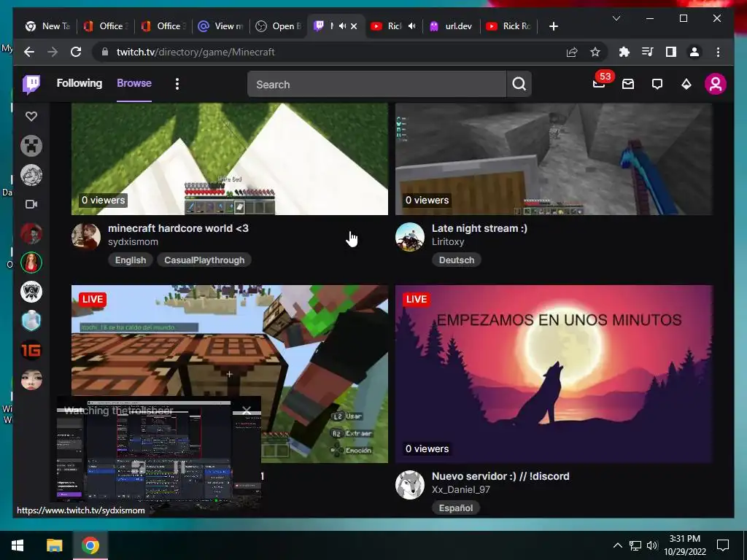Switch to the New Tab browser tab

pyautogui.click(x=47, y=26)
